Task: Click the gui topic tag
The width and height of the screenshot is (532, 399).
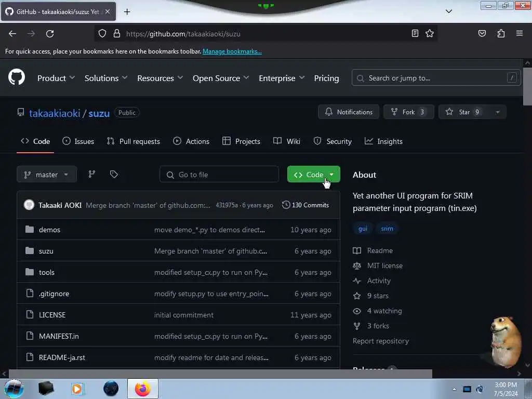Action: 363,229
